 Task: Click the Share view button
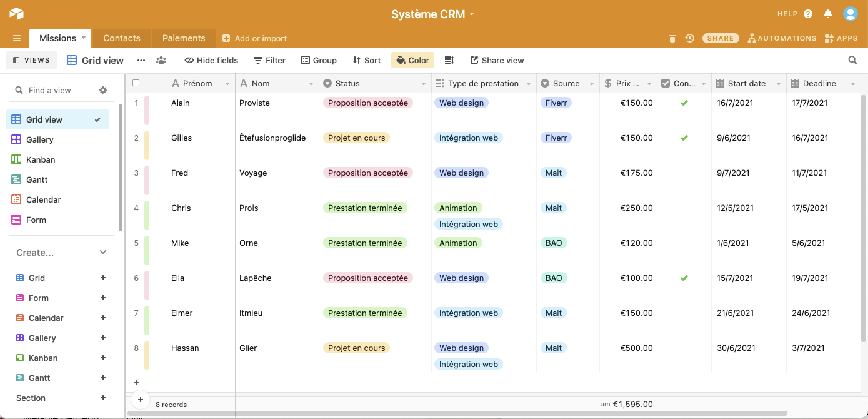coord(497,60)
